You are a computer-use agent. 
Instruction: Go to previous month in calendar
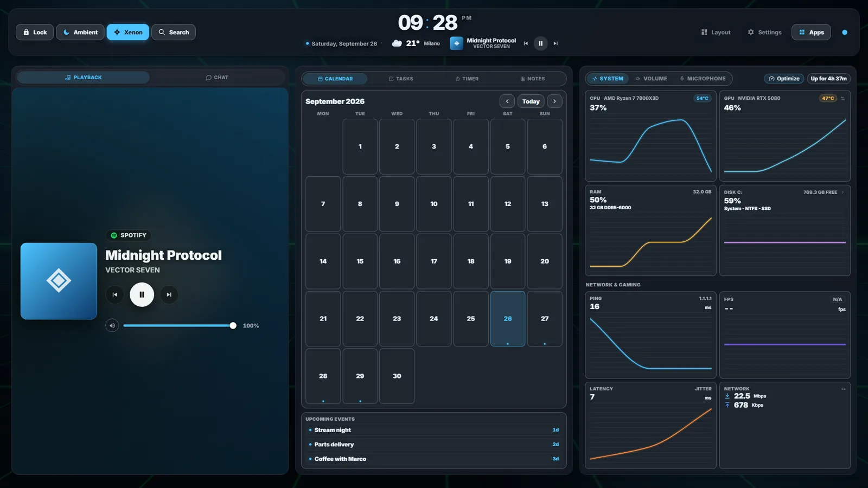[x=507, y=101]
